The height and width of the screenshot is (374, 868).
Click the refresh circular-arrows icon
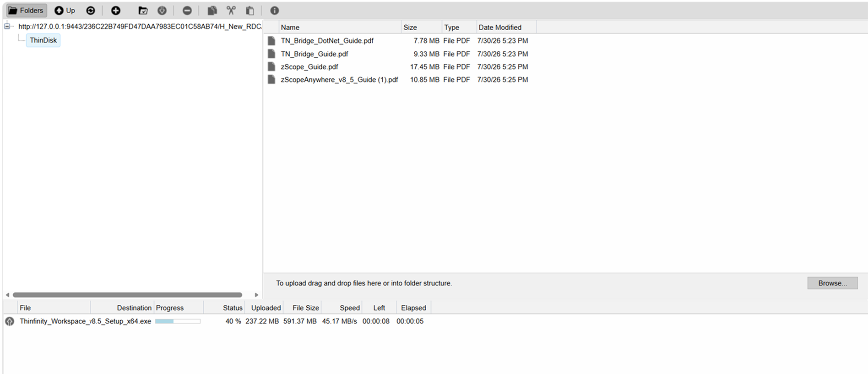coord(91,11)
